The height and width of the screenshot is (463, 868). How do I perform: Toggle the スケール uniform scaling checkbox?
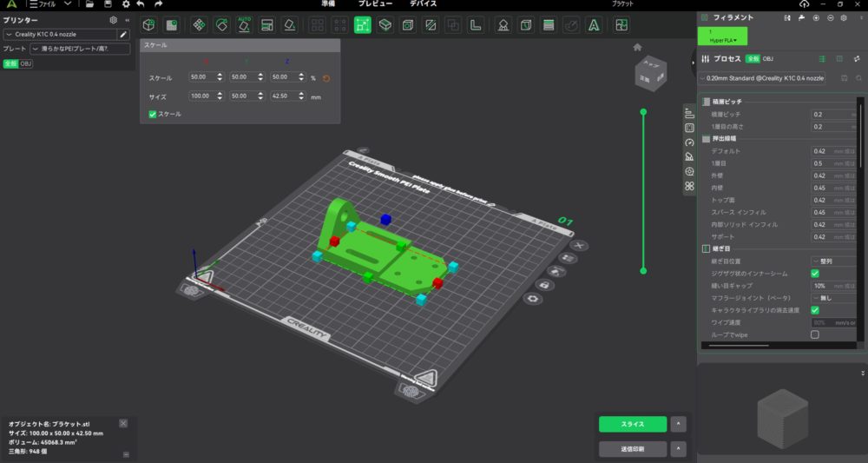(153, 114)
